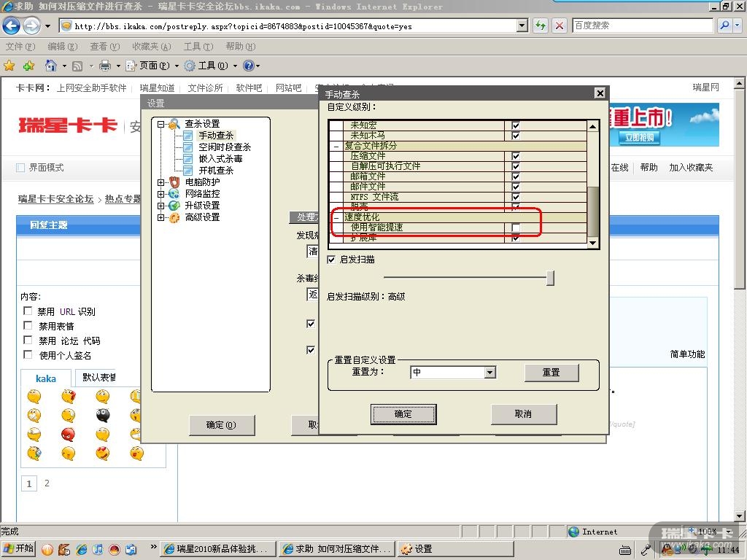
Task: Click the 网络监控 globe icon
Action: 174,194
